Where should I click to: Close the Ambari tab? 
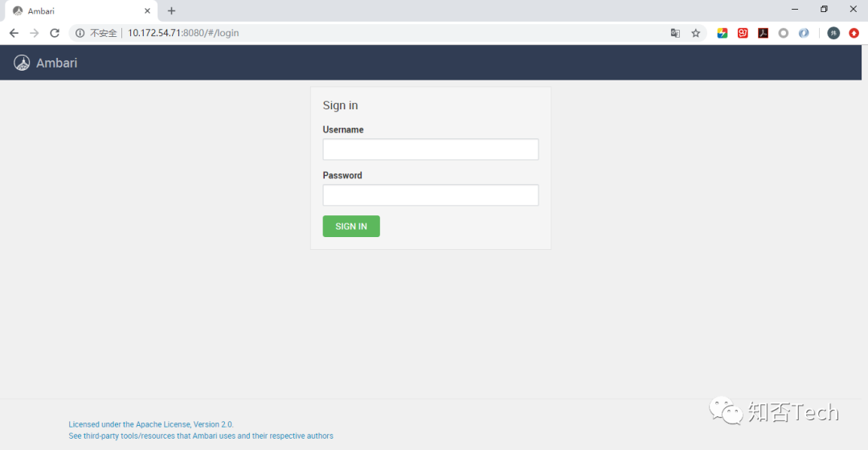click(147, 10)
